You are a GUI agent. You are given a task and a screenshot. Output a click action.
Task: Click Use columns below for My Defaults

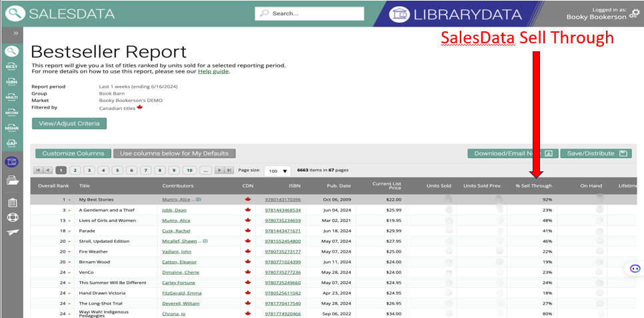coord(174,153)
